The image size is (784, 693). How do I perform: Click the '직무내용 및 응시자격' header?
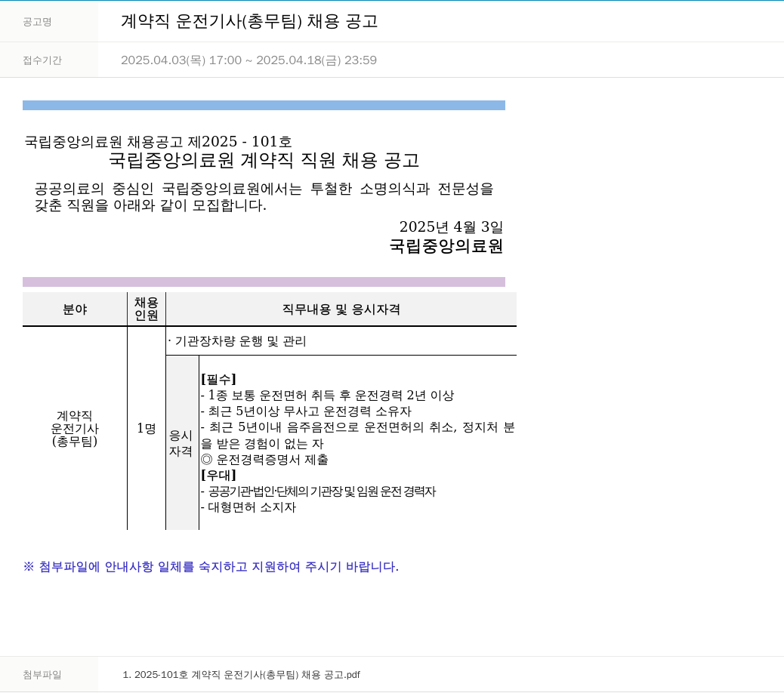click(341, 310)
